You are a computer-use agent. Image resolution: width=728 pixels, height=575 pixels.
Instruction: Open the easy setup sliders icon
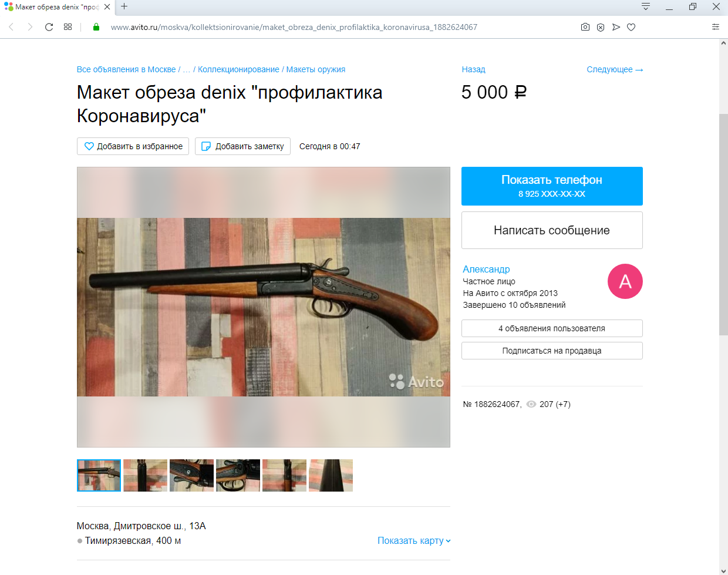(716, 27)
